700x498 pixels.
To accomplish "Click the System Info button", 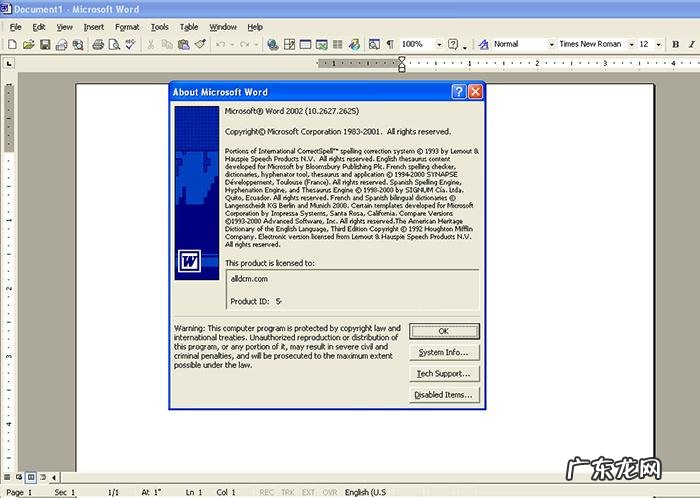I will point(445,353).
